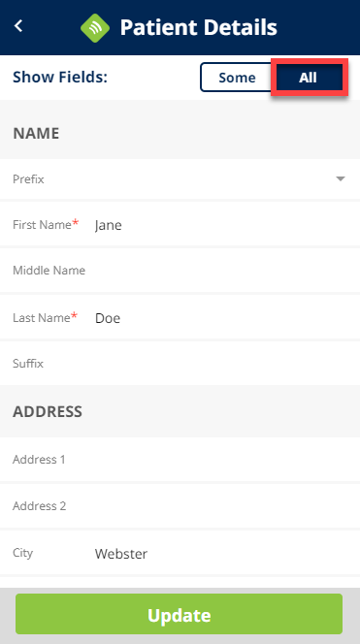
Task: Click the Last Name required label
Action: coord(46,317)
